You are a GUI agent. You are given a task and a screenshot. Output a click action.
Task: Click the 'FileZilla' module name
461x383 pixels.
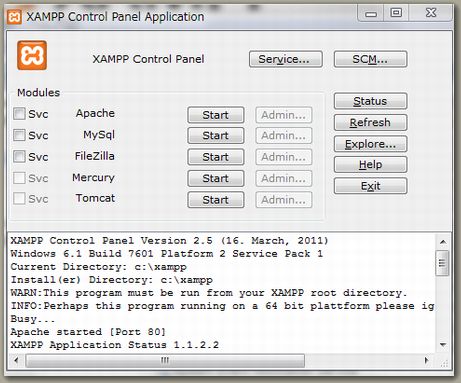coord(95,156)
